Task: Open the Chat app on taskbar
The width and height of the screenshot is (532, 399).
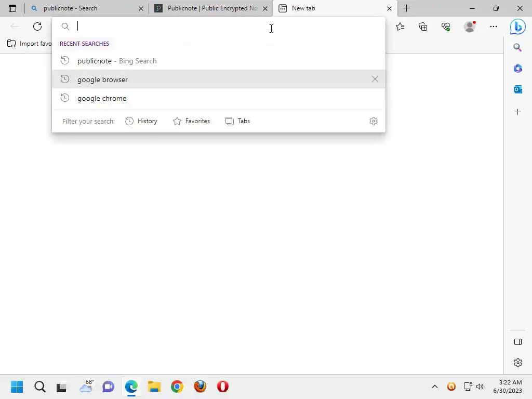Action: pos(108,387)
